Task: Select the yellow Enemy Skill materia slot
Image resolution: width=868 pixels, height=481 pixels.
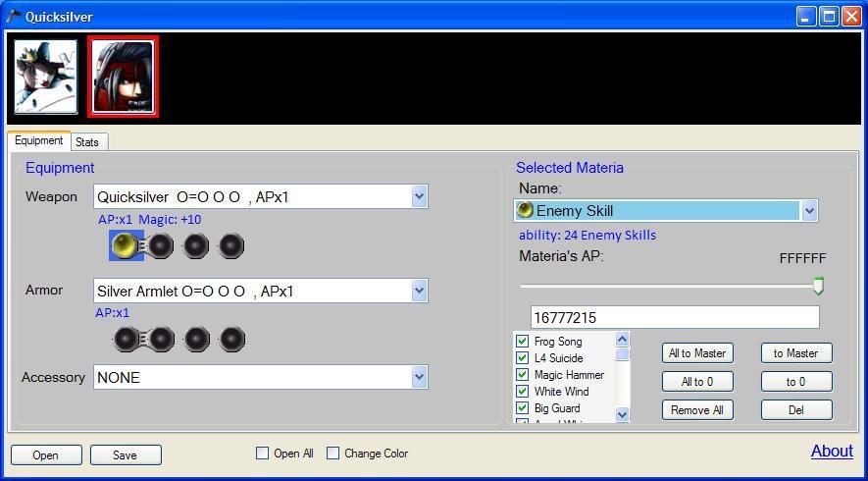Action: 126,245
